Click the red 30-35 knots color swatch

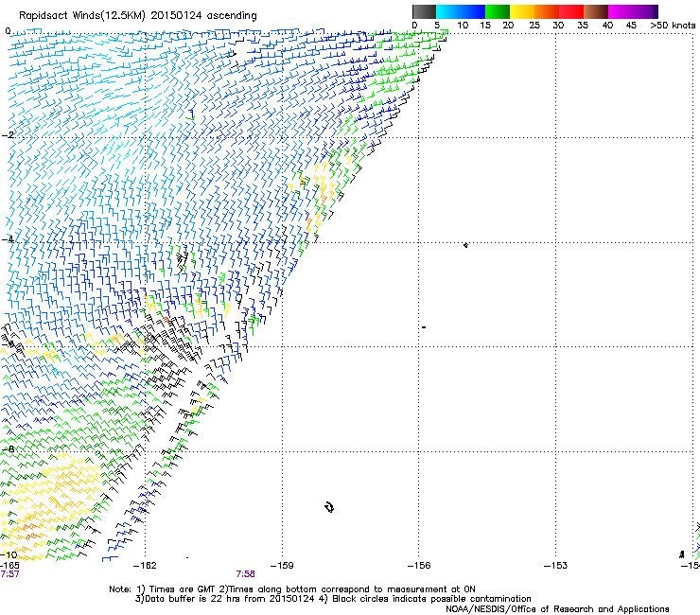[x=571, y=11]
